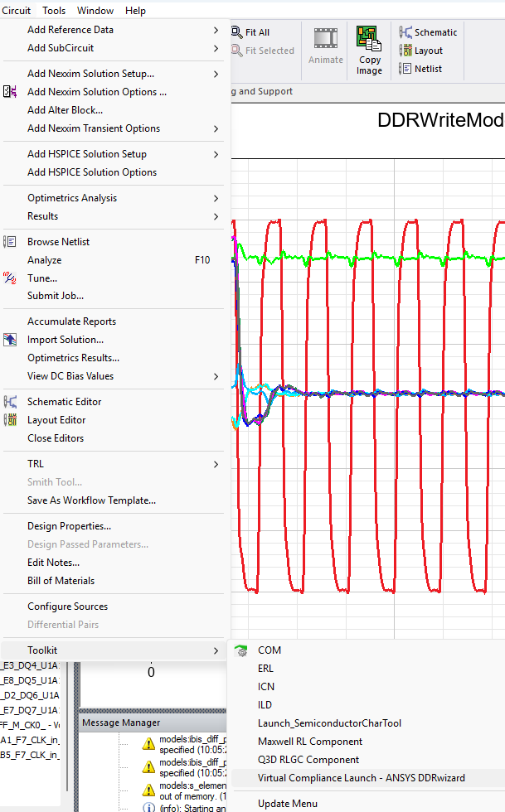Expand the Add Reference Data submenu
505x812 pixels.
(x=70, y=30)
